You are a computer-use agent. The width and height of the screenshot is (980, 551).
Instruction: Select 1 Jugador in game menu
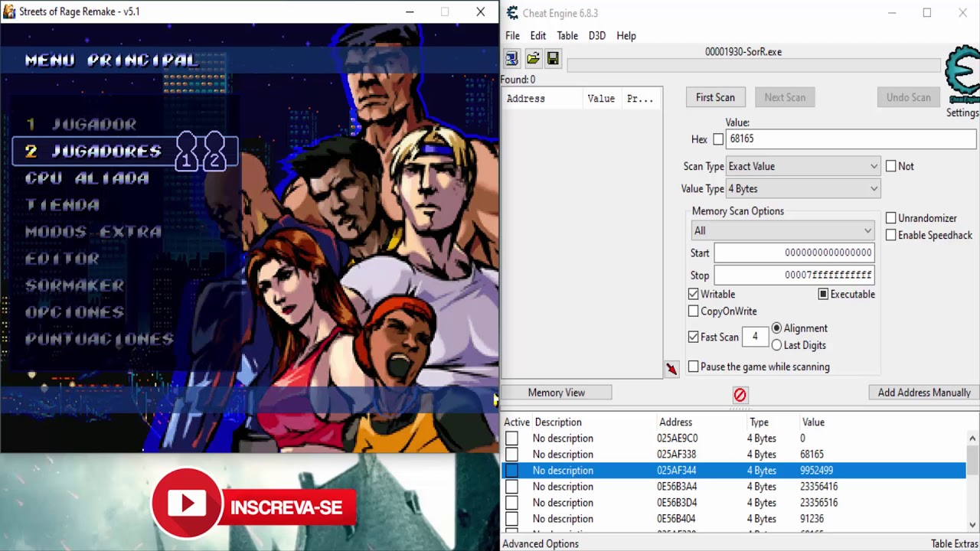(81, 124)
